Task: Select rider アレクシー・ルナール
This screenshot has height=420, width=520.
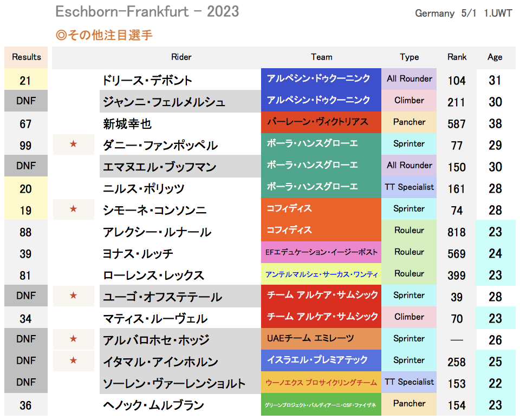Action: [x=157, y=232]
